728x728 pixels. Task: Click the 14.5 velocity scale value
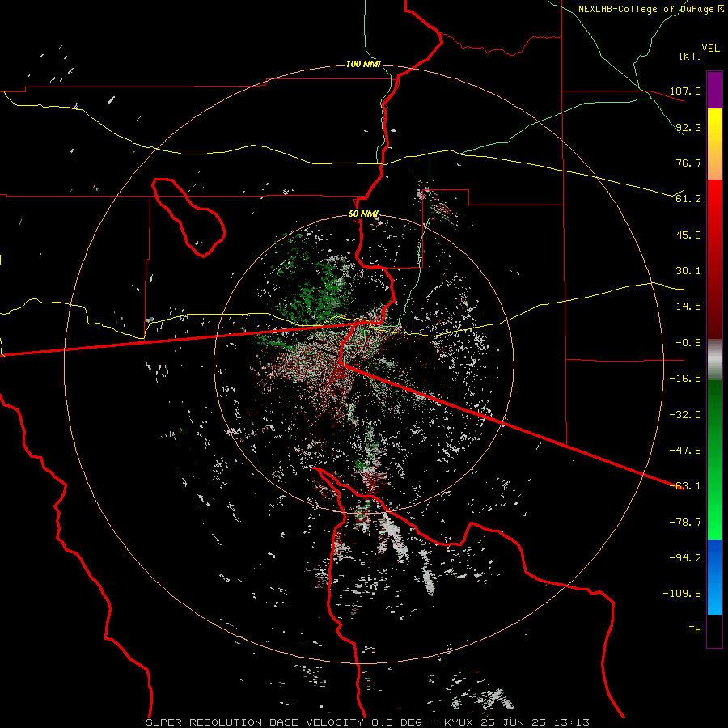(688, 307)
